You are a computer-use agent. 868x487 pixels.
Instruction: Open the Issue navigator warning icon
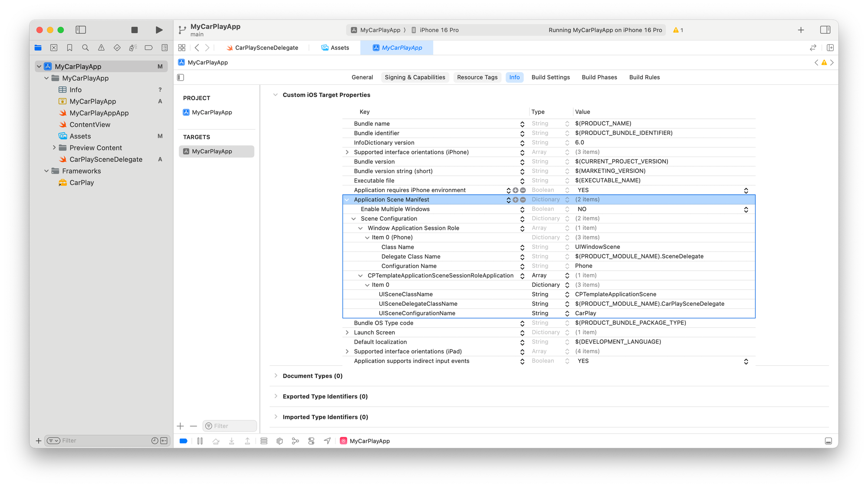point(101,48)
